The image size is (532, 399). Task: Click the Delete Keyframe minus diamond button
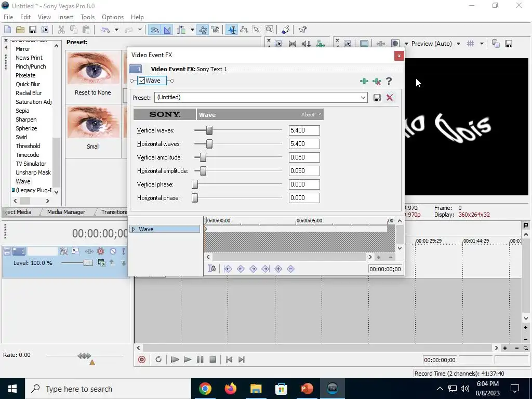tap(290, 269)
